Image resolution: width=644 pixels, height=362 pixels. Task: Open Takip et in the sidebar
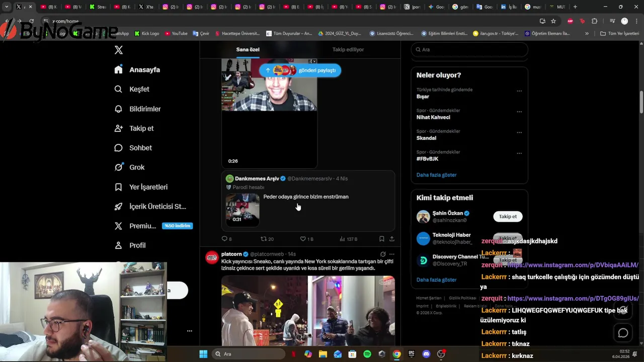click(134, 128)
